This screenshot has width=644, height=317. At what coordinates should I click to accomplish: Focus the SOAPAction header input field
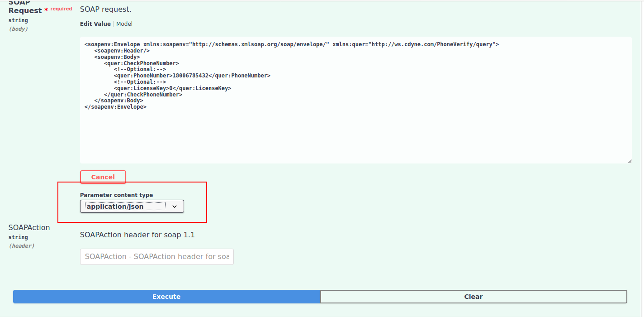click(x=157, y=256)
